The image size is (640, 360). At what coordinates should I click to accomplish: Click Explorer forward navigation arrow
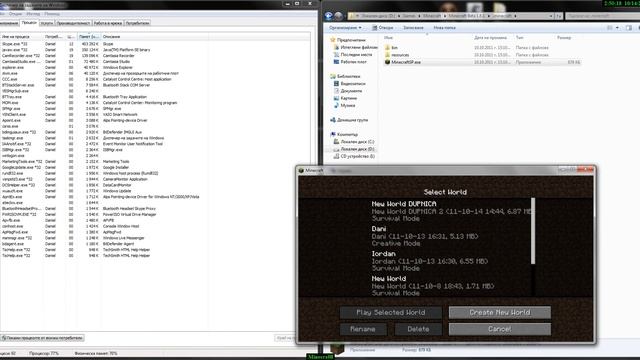[x=339, y=16]
